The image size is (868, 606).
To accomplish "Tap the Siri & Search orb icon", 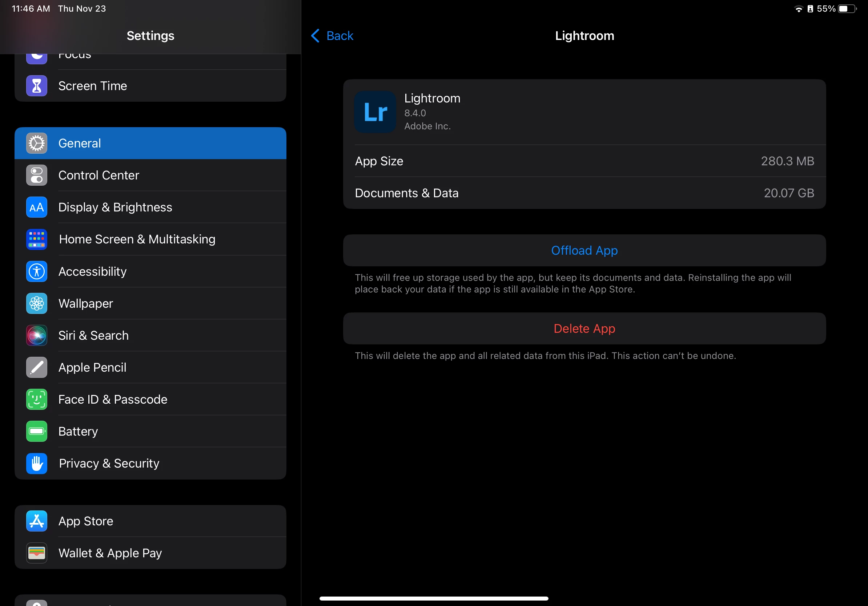I will click(x=37, y=335).
